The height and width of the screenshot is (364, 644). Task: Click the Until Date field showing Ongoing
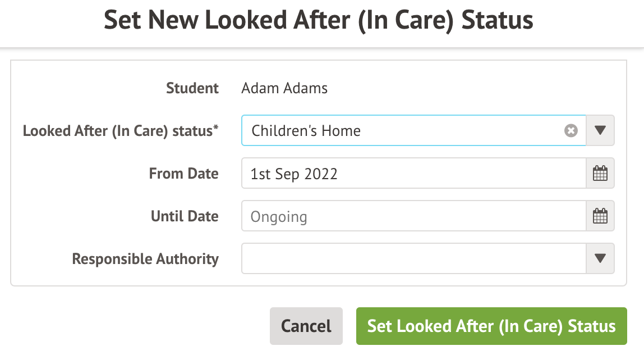(413, 216)
